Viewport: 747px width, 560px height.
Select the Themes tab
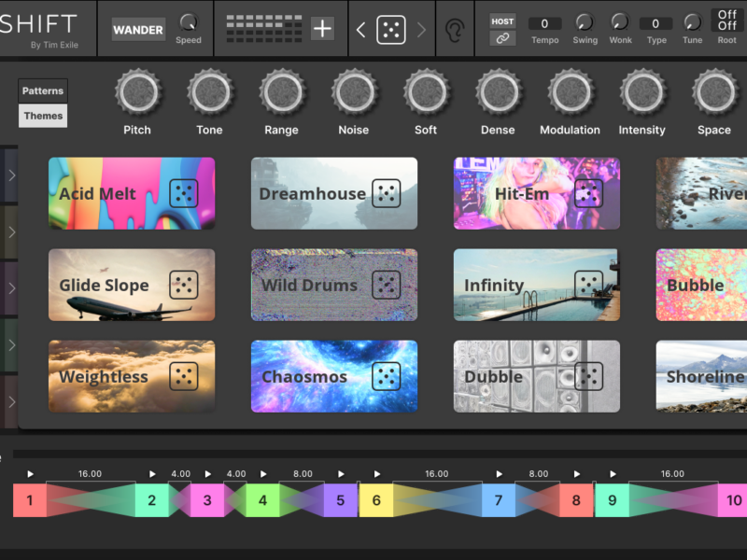pyautogui.click(x=43, y=116)
